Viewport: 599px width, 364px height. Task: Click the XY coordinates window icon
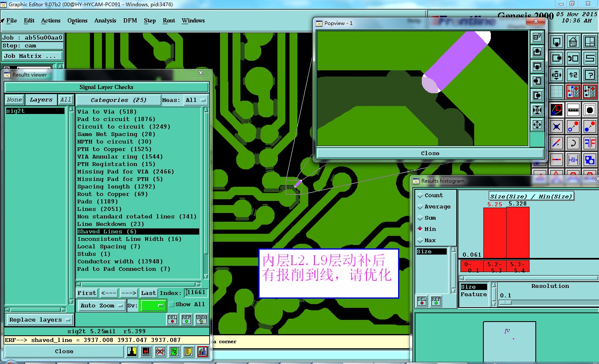coord(590,42)
